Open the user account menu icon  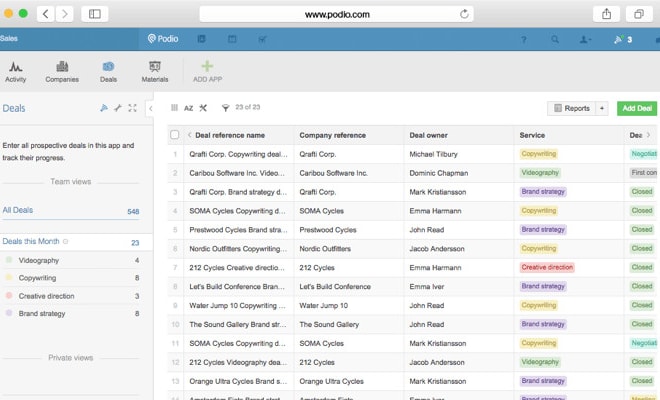coord(585,40)
